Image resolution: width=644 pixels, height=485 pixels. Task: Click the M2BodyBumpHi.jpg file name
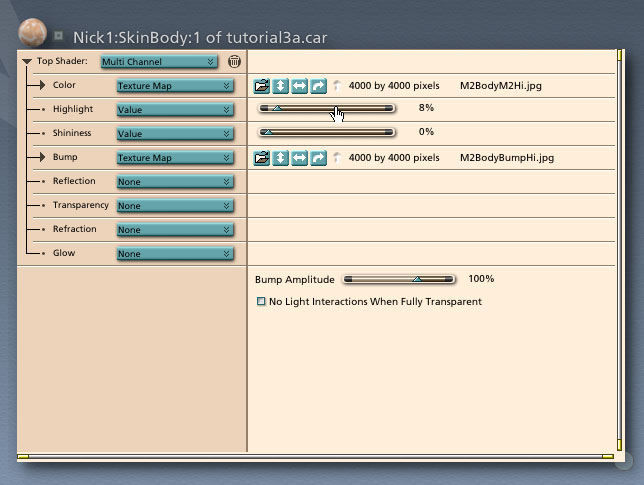point(507,158)
